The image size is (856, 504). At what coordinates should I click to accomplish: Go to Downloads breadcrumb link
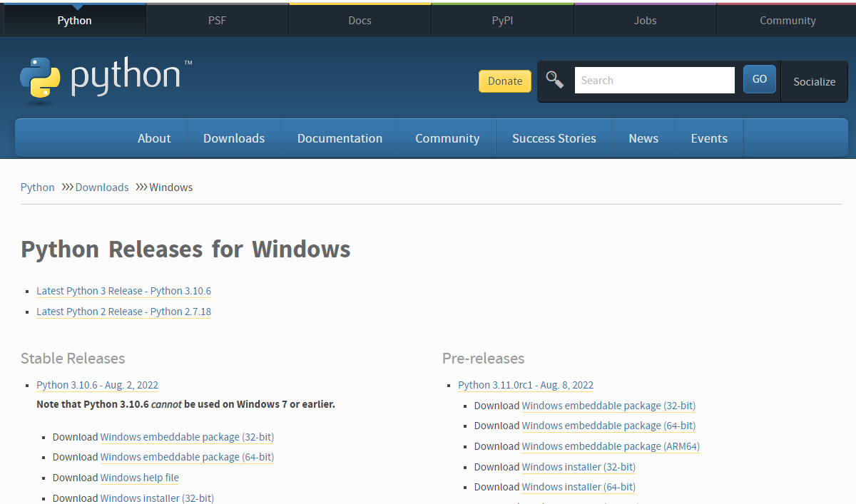click(x=102, y=187)
